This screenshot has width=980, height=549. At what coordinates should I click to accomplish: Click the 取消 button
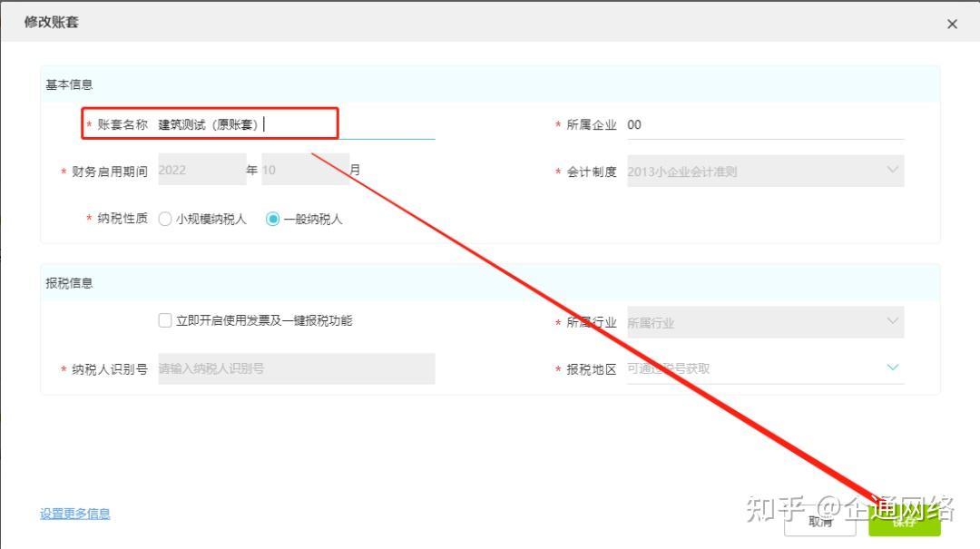pos(820,521)
